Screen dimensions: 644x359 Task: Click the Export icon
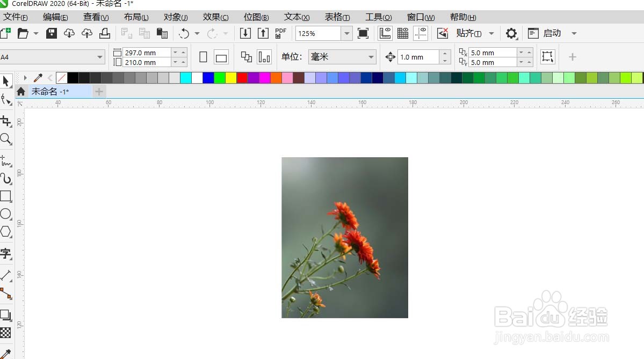pyautogui.click(x=263, y=33)
